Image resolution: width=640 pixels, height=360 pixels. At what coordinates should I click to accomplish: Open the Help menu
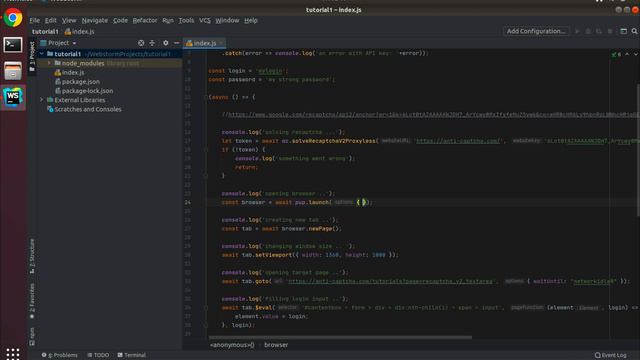tap(251, 20)
